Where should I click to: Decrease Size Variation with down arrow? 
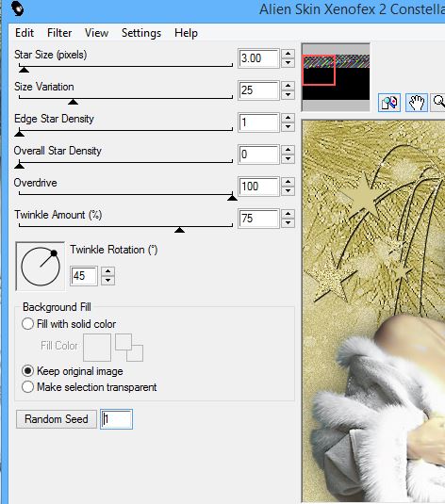[288, 95]
